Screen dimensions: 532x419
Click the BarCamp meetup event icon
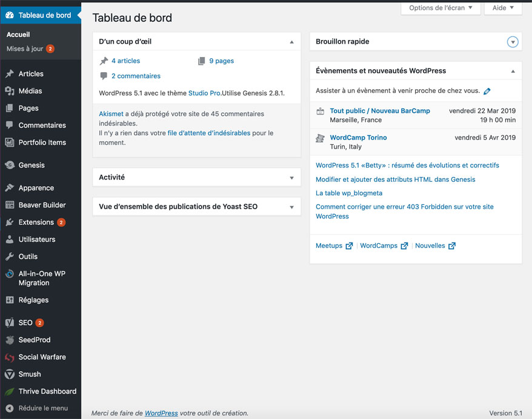point(321,111)
